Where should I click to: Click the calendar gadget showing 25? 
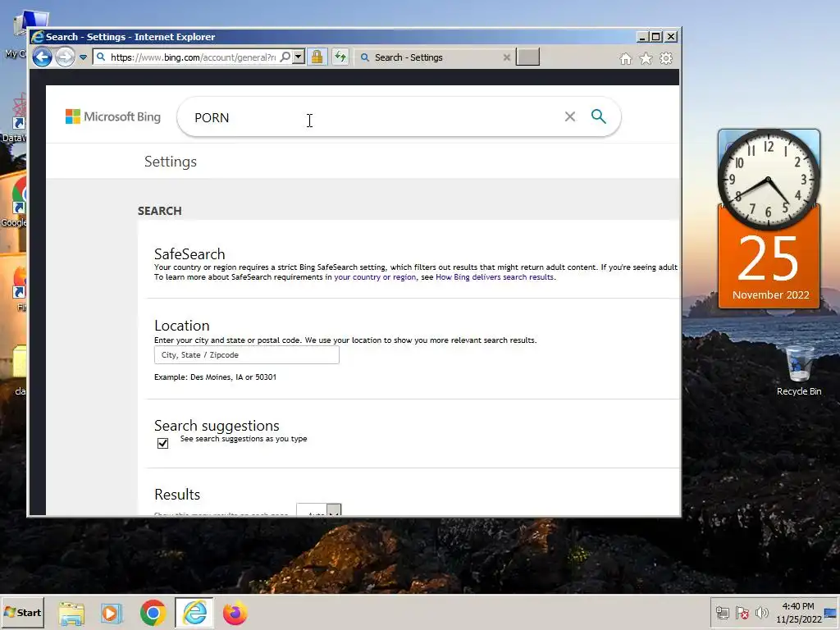(x=769, y=262)
